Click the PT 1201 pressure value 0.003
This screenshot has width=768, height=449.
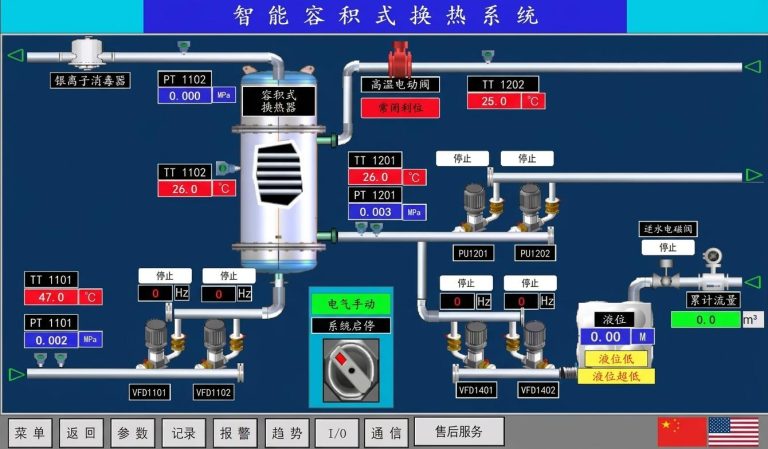tap(375, 212)
